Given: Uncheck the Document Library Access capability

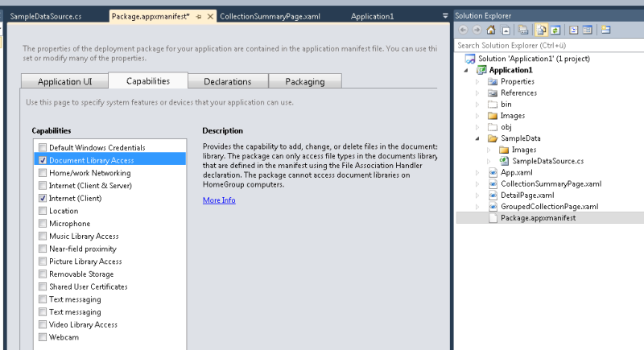Looking at the screenshot, I should (42, 160).
